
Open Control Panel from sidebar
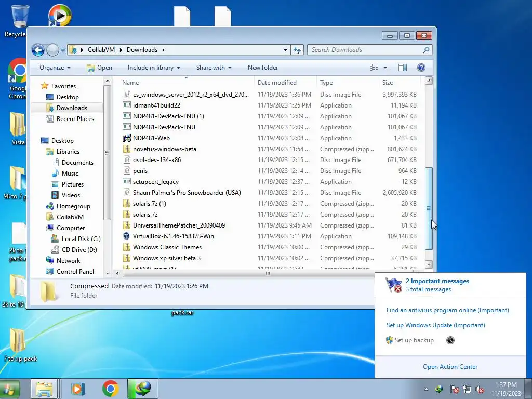pos(75,271)
